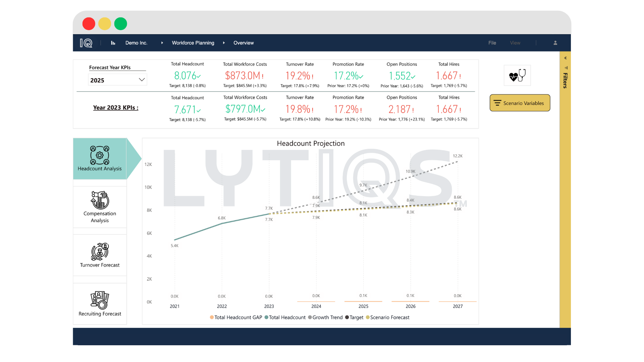Open the Turnover Forecast section
Viewport: 644px width, 362px height.
pyautogui.click(x=100, y=255)
